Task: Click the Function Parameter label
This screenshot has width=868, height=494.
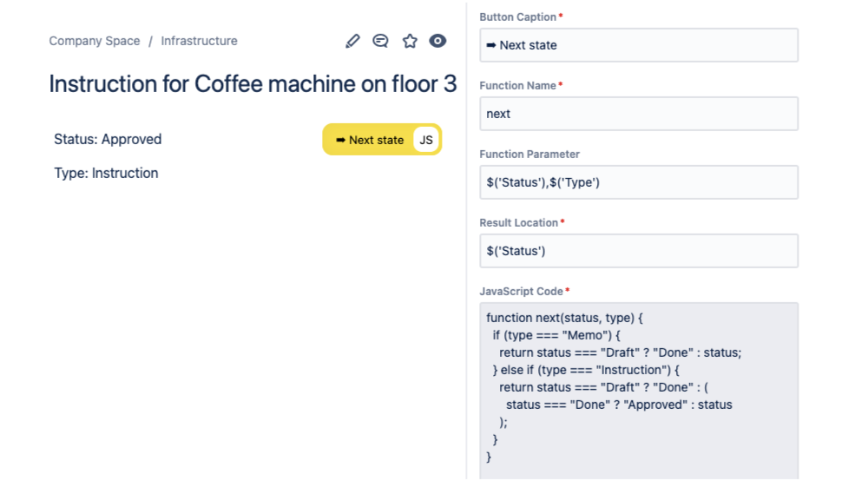Action: tap(529, 155)
